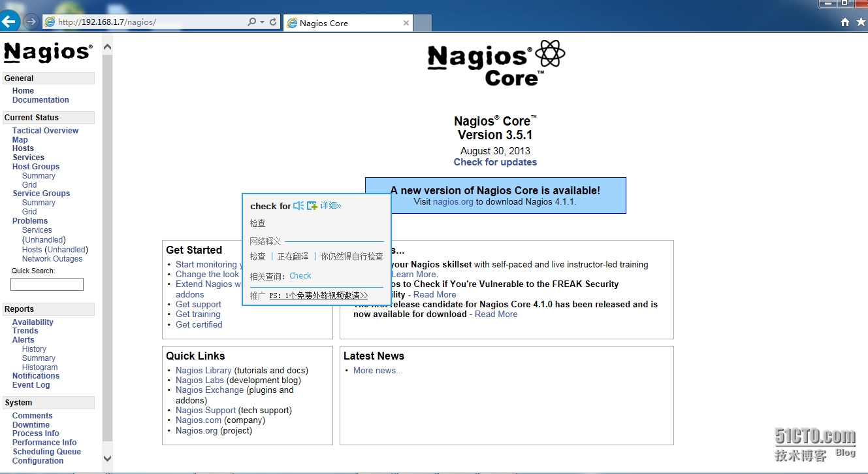
Task: Open Histogram under Alerts
Action: coord(40,367)
